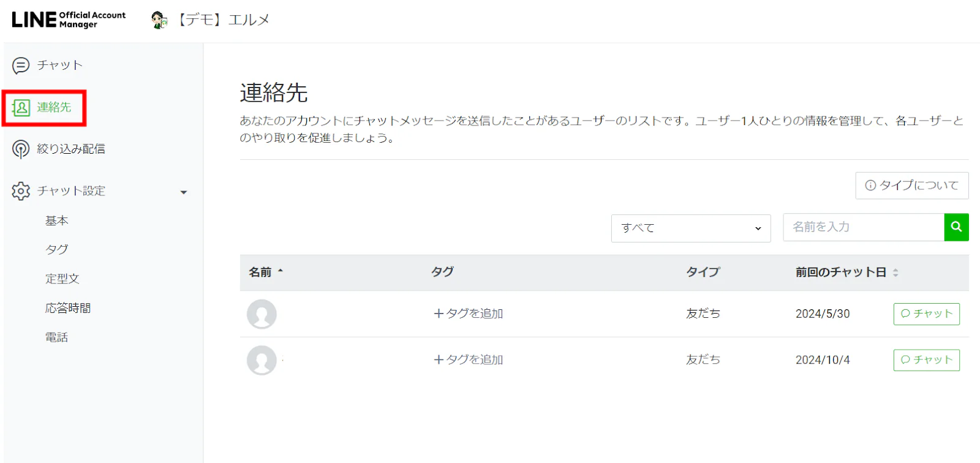Focus the 名前を入力 search field
This screenshot has height=463, width=980.
[864, 227]
